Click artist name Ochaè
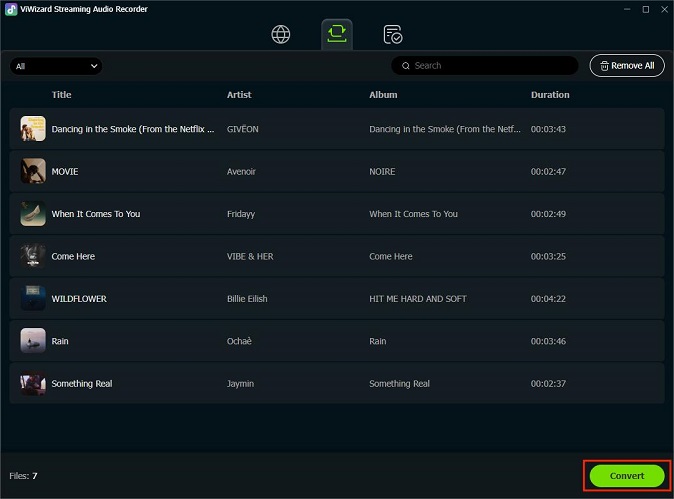 (239, 341)
